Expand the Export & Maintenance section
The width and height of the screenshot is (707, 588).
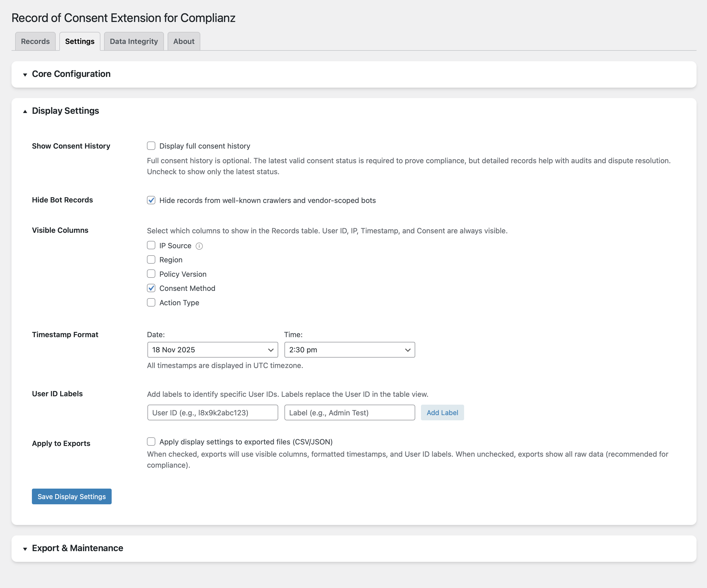point(77,548)
